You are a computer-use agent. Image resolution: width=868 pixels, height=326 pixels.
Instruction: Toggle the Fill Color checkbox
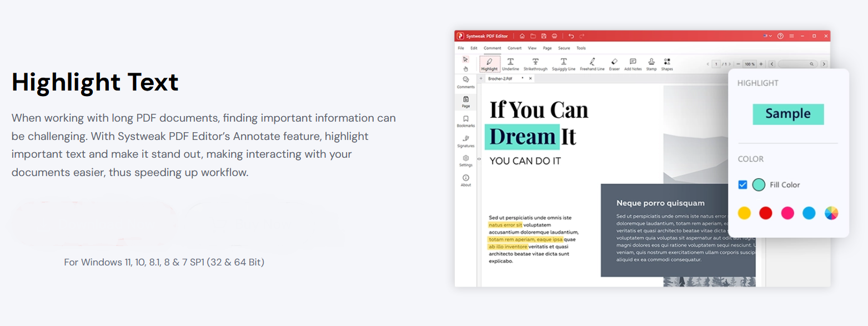pyautogui.click(x=742, y=185)
